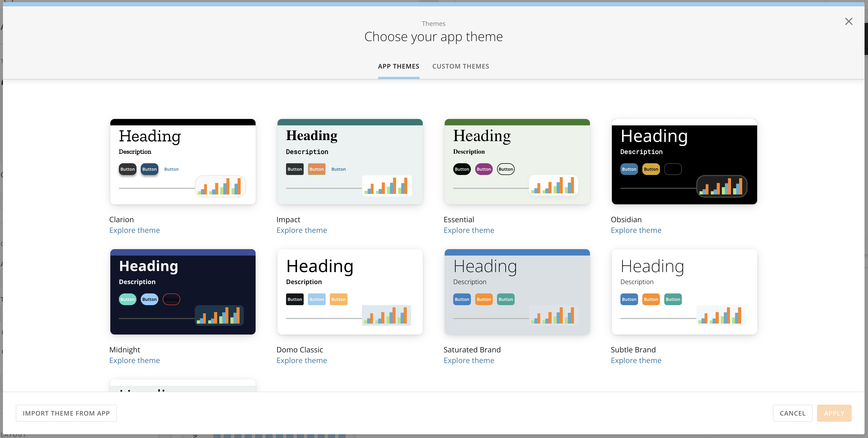The height and width of the screenshot is (438, 868).
Task: Click the CANCEL button
Action: tap(792, 413)
